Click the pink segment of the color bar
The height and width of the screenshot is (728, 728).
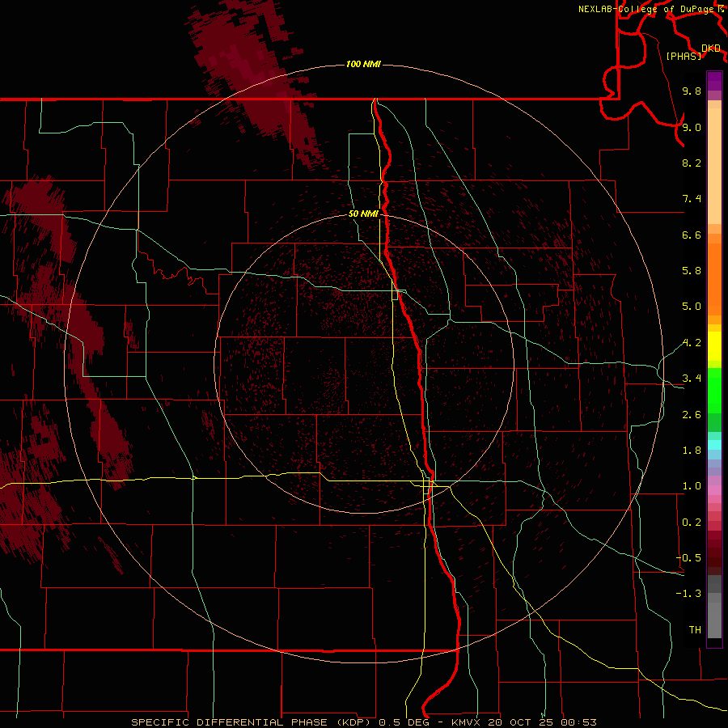[714, 490]
